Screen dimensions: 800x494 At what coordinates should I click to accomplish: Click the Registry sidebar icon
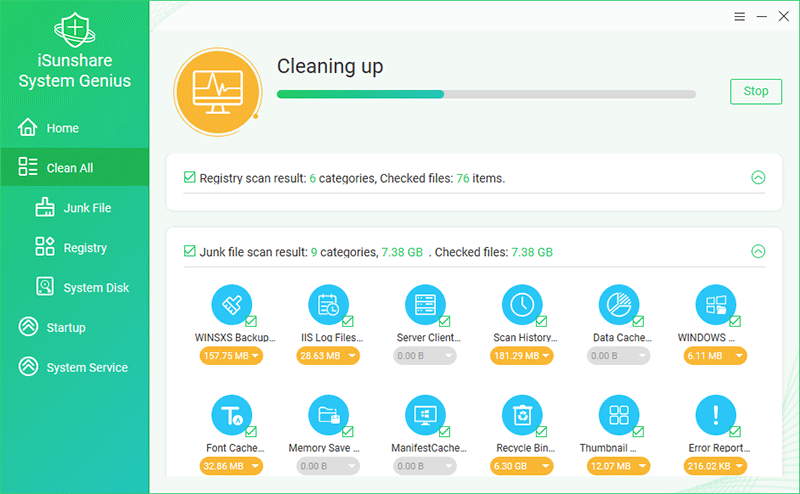[45, 246]
